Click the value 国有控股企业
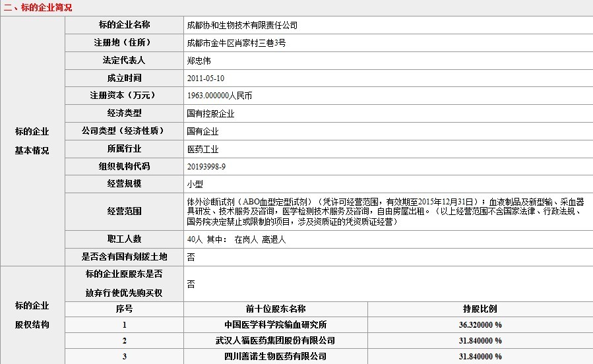This screenshot has width=593, height=364. pyautogui.click(x=210, y=114)
